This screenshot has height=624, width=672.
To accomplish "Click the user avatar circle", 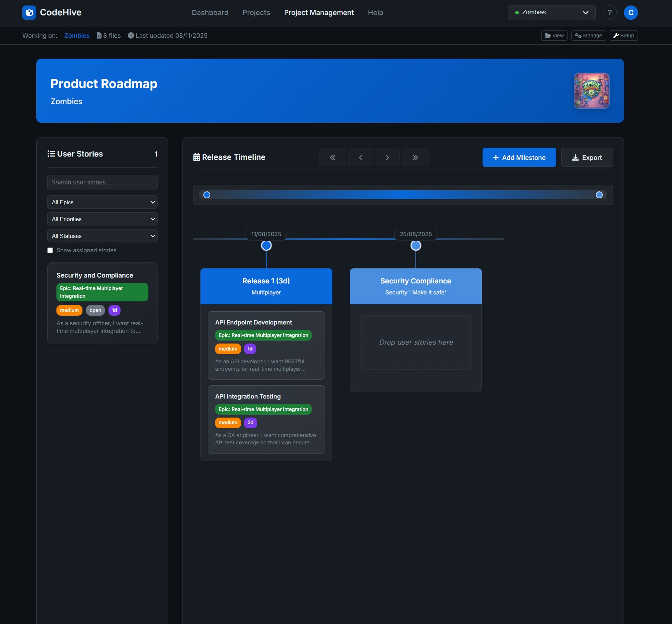I will (631, 12).
